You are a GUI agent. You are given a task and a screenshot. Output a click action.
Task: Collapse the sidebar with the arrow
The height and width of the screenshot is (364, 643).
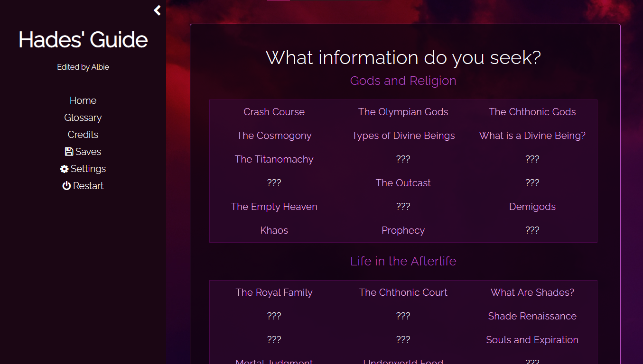tap(158, 10)
